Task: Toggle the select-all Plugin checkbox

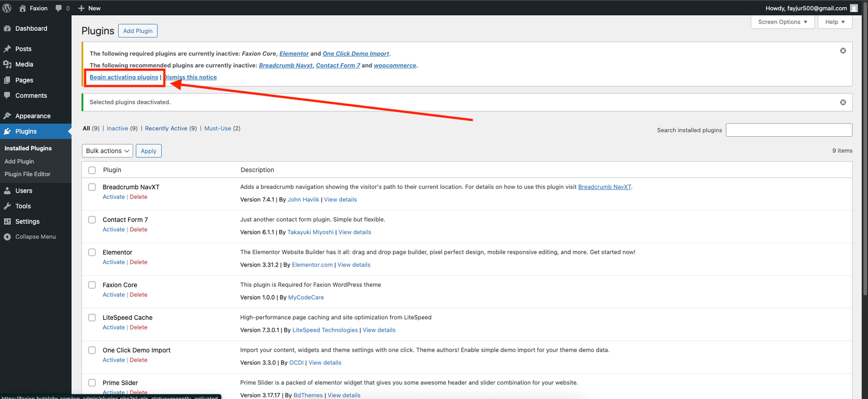Action: [x=92, y=170]
